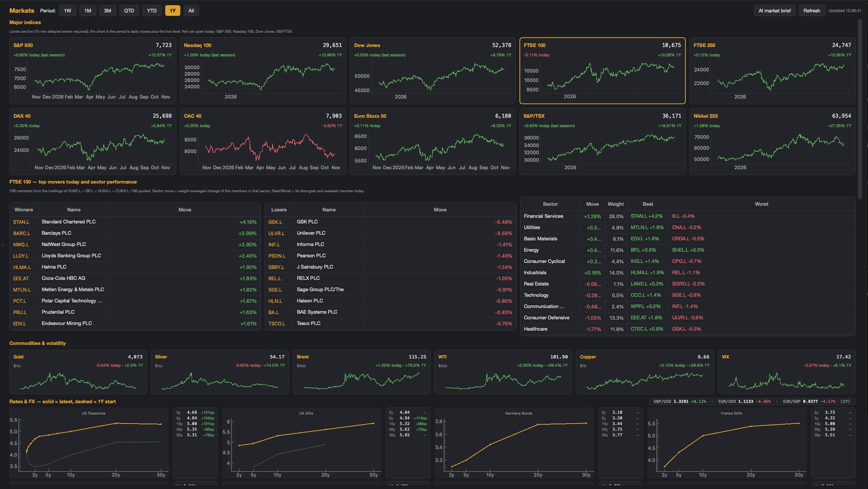Screen dimensions: 868x489
Task: Select the TSCO.L ticker
Action: tap(277, 324)
